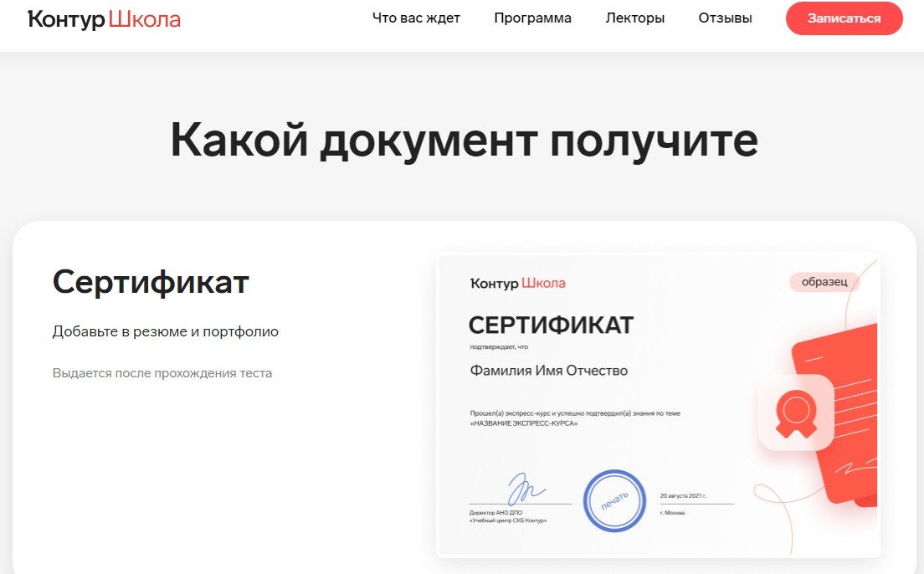The width and height of the screenshot is (924, 574).
Task: Click the 20 августа 2021 г. date
Action: (683, 495)
